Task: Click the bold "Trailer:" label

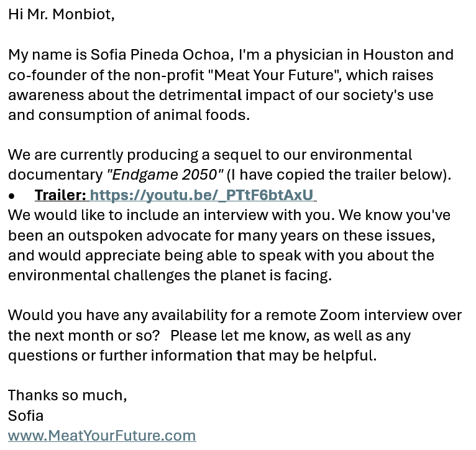Action: click(x=60, y=195)
